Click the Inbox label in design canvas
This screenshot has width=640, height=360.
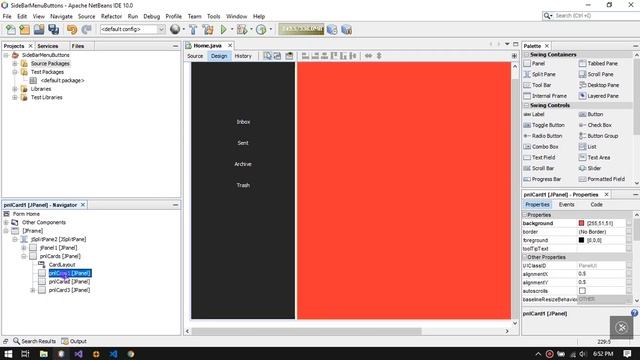point(243,122)
